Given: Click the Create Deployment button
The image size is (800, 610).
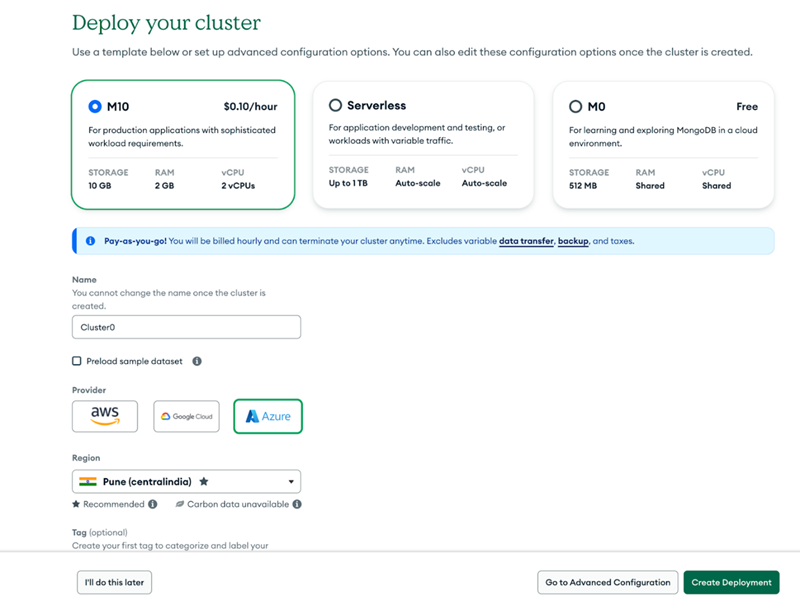Looking at the screenshot, I should (732, 582).
